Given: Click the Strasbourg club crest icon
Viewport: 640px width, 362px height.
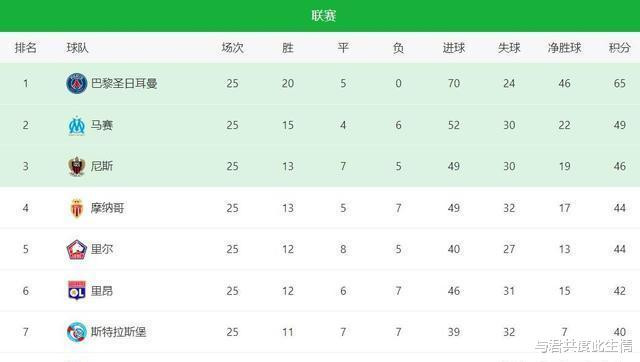Looking at the screenshot, I should pyautogui.click(x=77, y=332).
